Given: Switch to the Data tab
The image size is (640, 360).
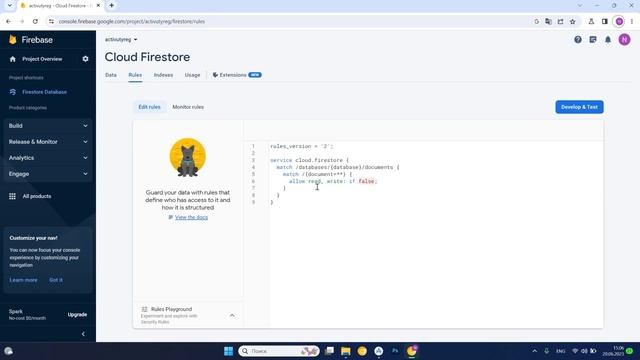Looking at the screenshot, I should (x=111, y=75).
